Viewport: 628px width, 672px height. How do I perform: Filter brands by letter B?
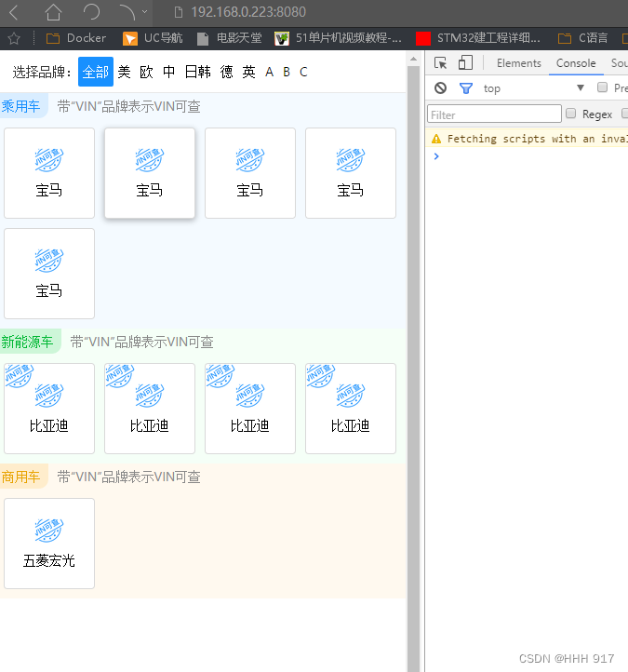pos(287,72)
